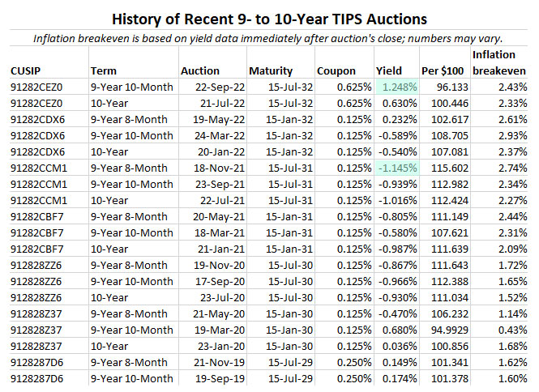Click the Coupon column header
The width and height of the screenshot is (539, 392).
pyautogui.click(x=336, y=70)
